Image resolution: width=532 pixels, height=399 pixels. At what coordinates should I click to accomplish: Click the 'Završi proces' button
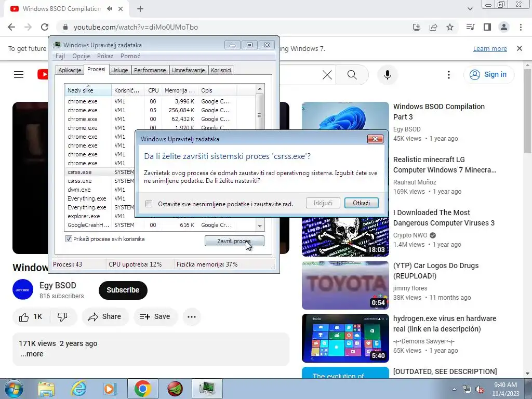click(234, 241)
